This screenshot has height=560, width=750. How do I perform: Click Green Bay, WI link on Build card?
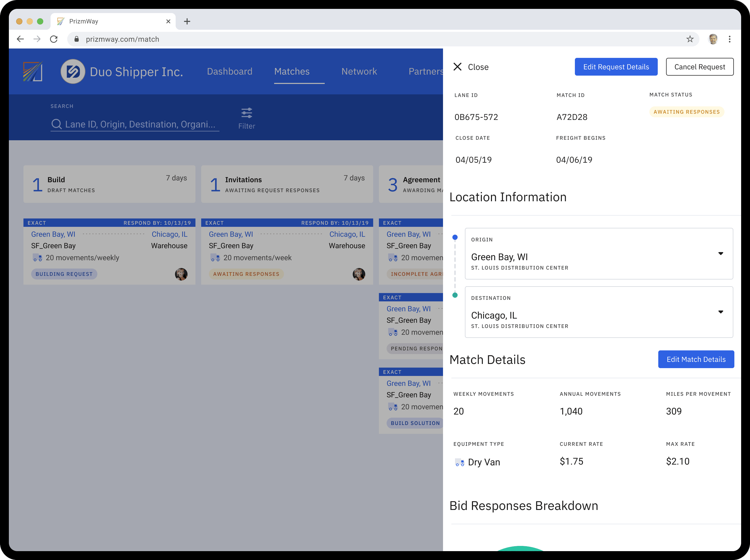pyautogui.click(x=53, y=234)
